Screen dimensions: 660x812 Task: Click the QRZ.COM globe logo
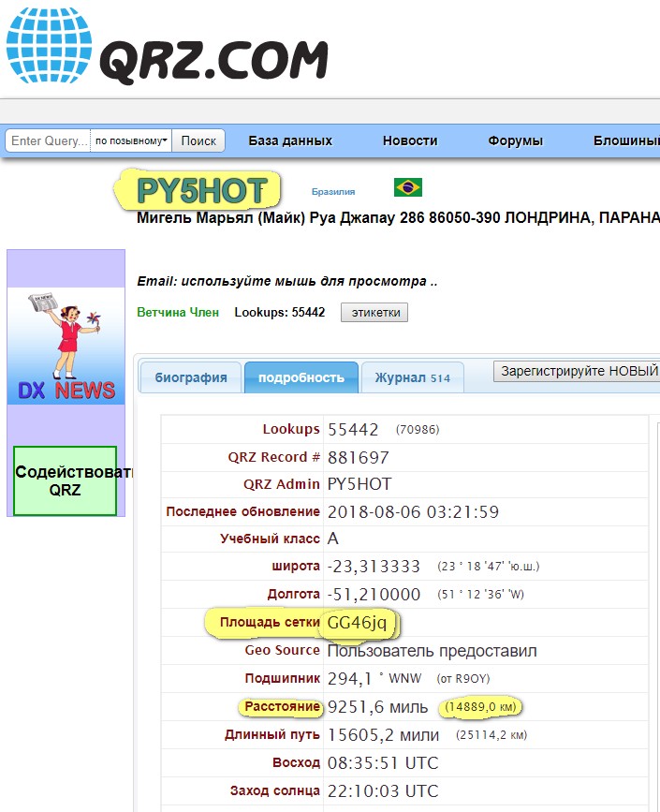[x=49, y=47]
